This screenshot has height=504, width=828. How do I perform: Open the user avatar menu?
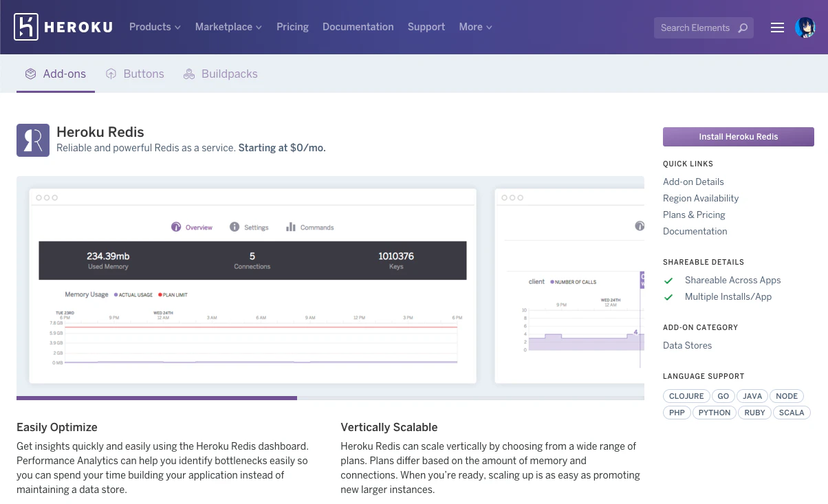coord(805,28)
